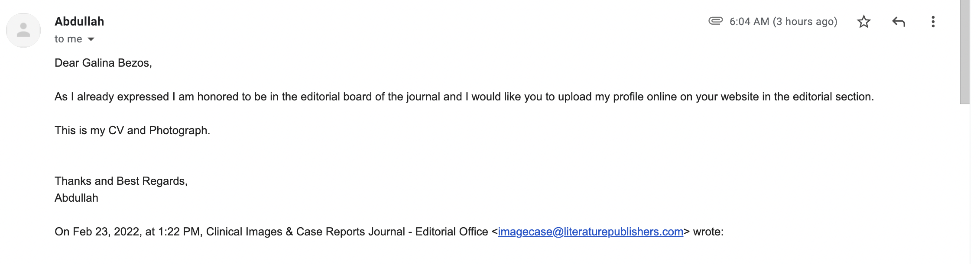Viewport: 980px width, 264px height.
Task: Star this email from Abdullah
Action: pyautogui.click(x=863, y=22)
